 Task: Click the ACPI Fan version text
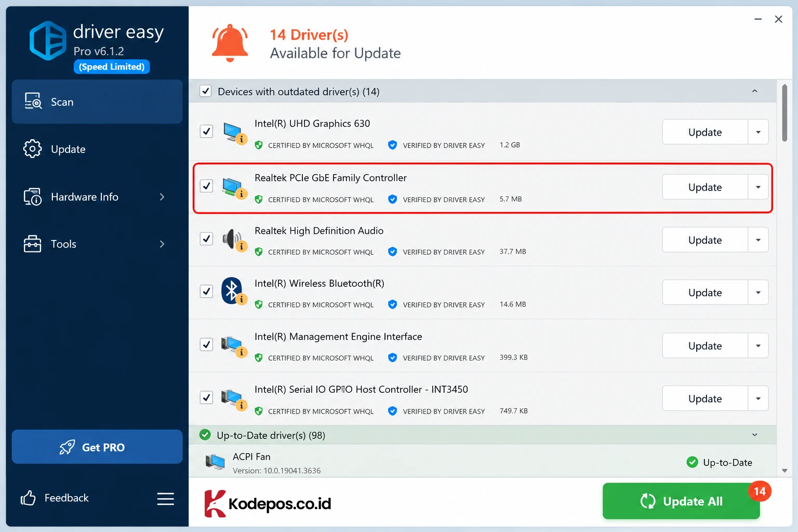[x=276, y=471]
